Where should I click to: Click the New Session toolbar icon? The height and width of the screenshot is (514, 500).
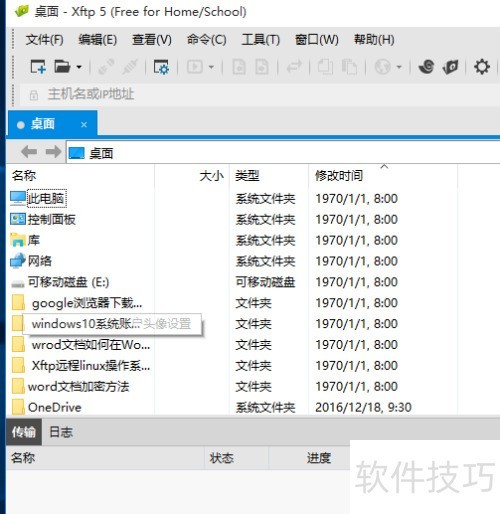[x=38, y=67]
